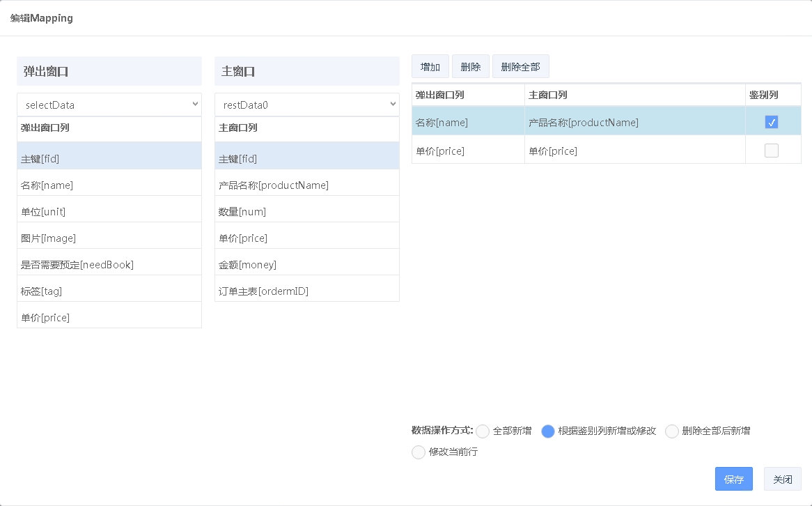Select 名称[name] in popup window column list
Screen dimensions: 812x506
(109, 185)
